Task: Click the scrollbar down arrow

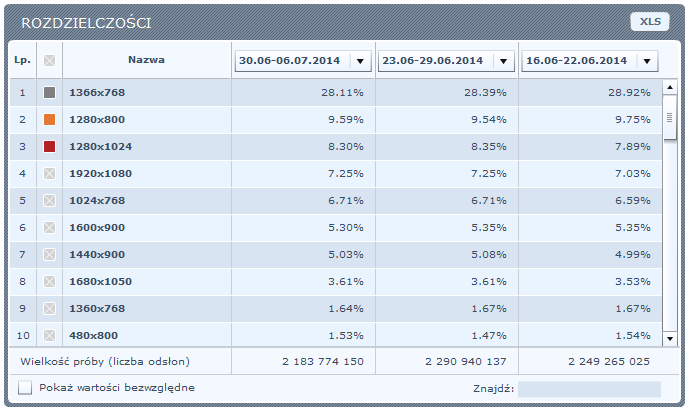Action: click(x=670, y=339)
